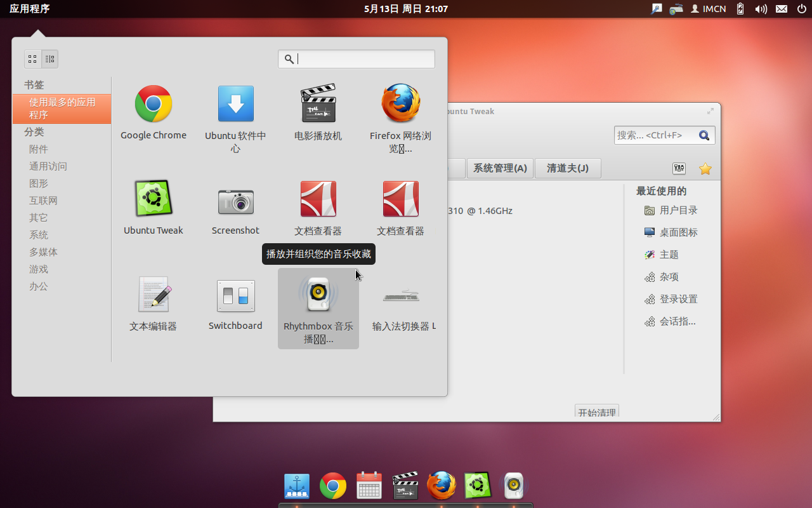
Task: Click the magnifier indicator in top panel
Action: pyautogui.click(x=657, y=9)
